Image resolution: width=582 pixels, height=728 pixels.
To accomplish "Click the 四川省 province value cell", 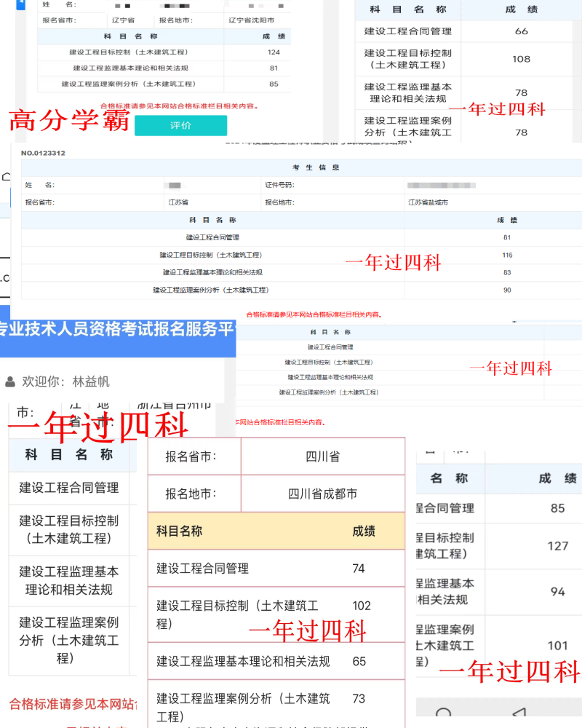I will (322, 457).
